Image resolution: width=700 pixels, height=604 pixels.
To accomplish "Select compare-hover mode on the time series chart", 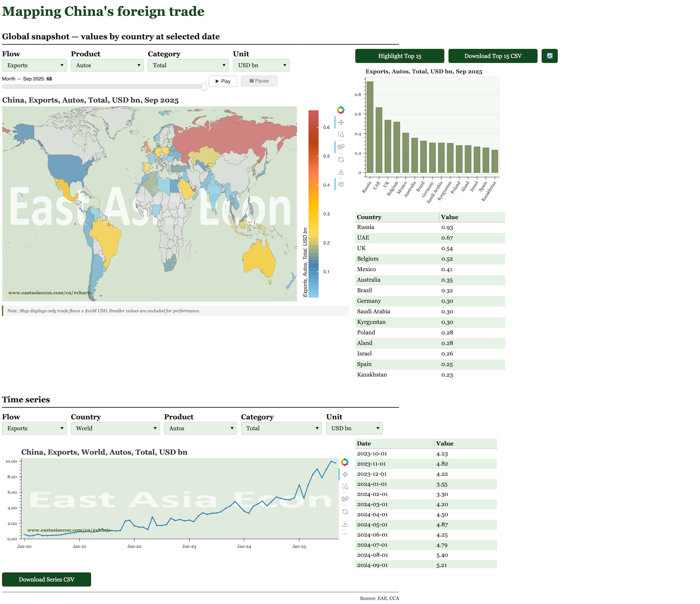I will pyautogui.click(x=345, y=499).
